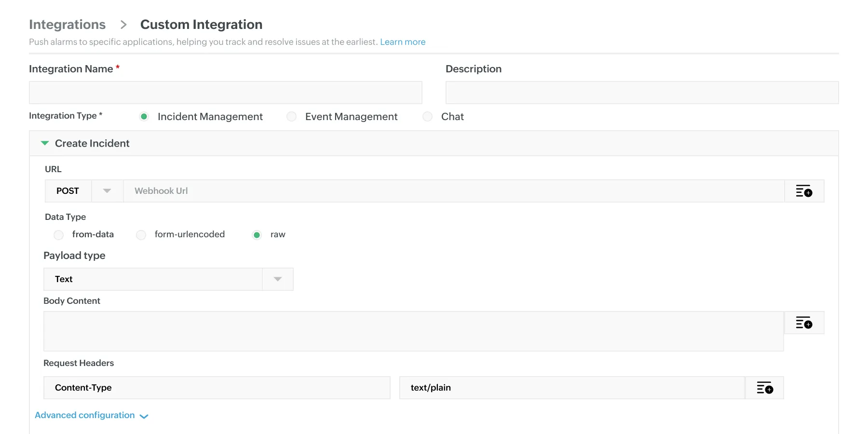
Task: Select the Content-Type request header field
Action: (x=217, y=388)
